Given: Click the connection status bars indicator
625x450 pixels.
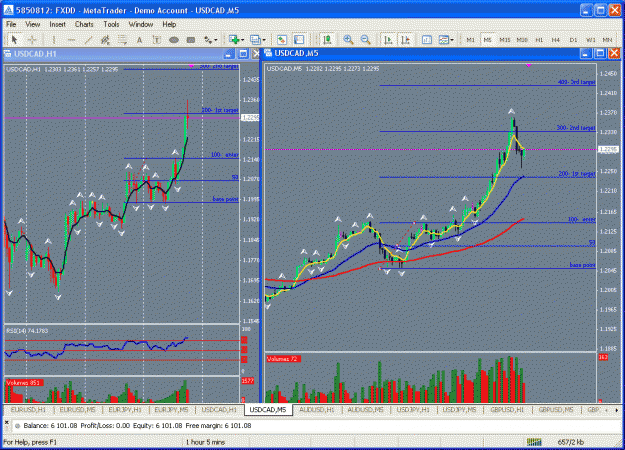Looking at the screenshot, I should coord(534,442).
